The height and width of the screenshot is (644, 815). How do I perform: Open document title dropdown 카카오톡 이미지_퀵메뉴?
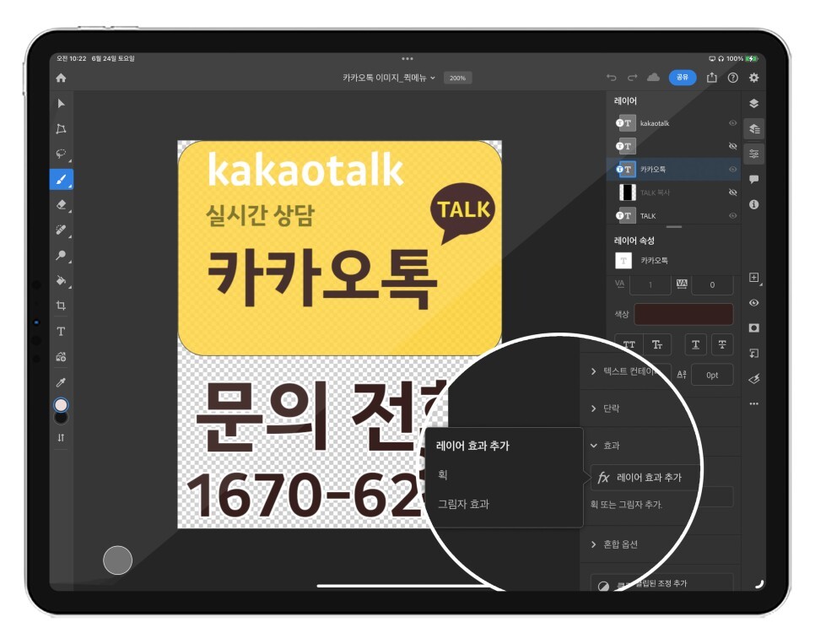(x=389, y=78)
